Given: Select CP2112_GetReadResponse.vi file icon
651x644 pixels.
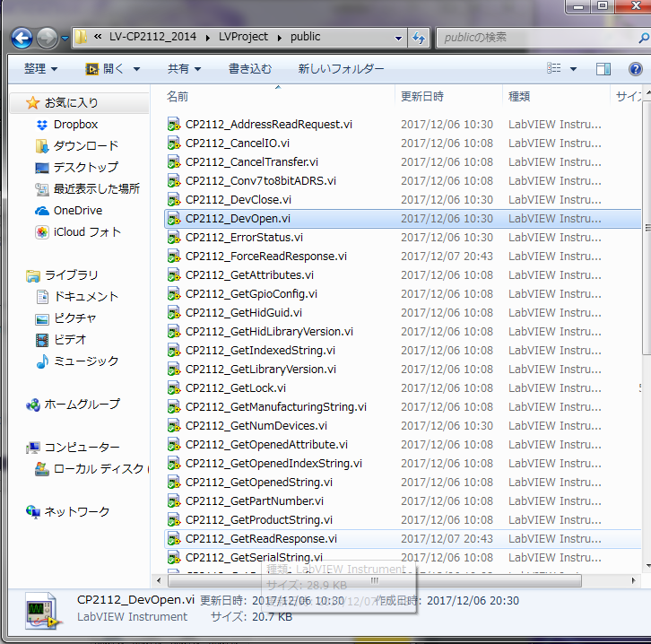Looking at the screenshot, I should [174, 539].
